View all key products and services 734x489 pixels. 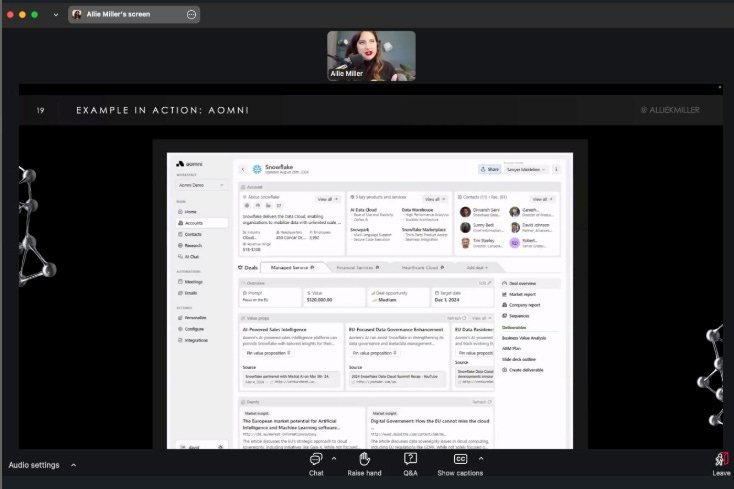pos(435,199)
